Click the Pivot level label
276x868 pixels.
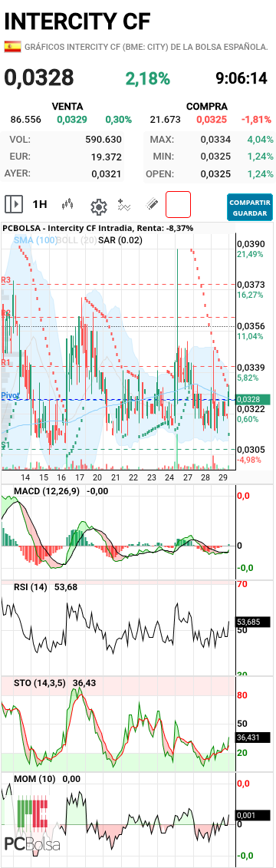[10, 395]
